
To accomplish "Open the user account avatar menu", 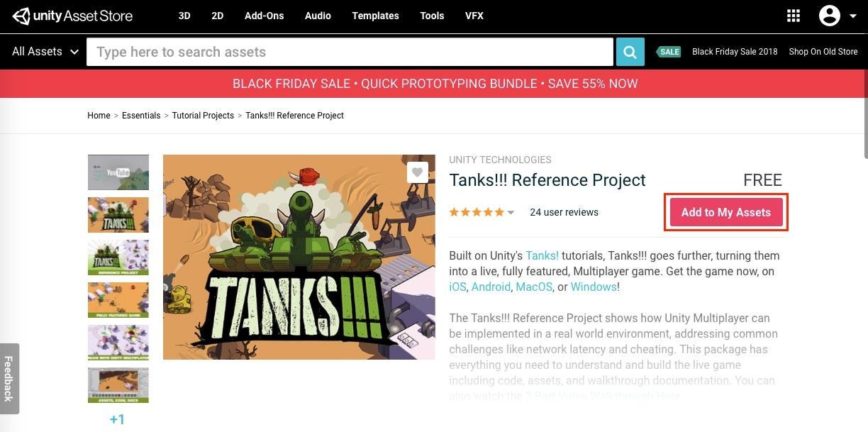I will click(830, 16).
